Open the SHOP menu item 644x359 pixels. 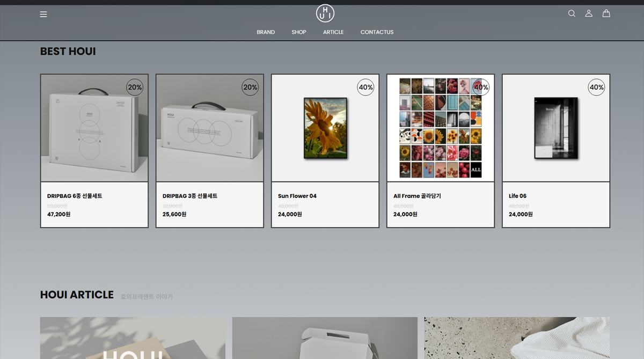(299, 32)
